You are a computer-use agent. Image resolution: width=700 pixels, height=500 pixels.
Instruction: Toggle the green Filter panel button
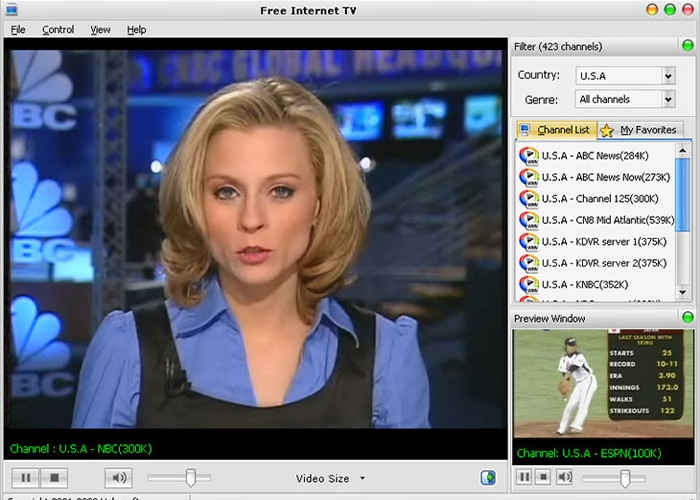point(688,46)
